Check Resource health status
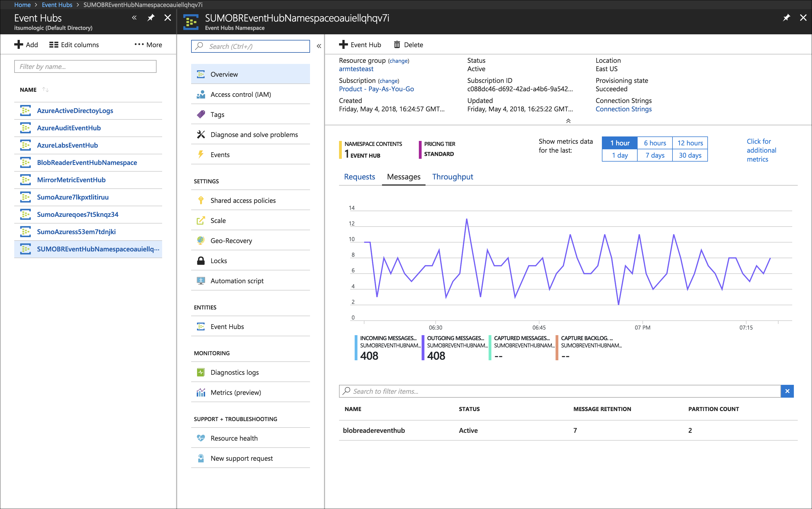Screen dimensions: 812x509 tap(234, 438)
